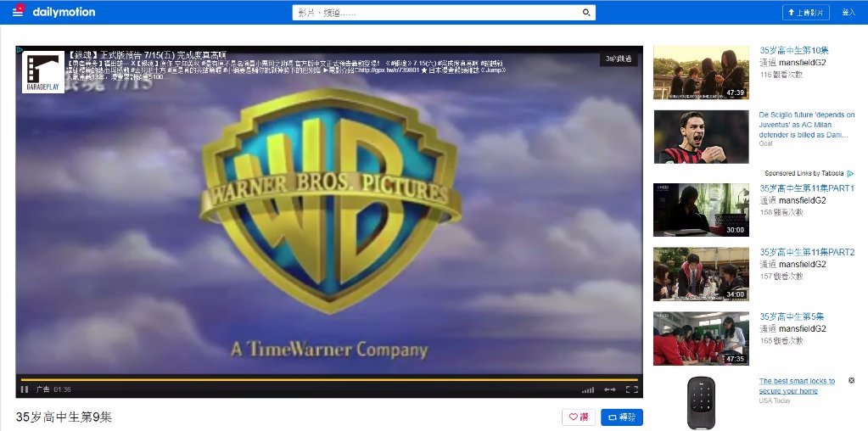Click the ad time 01:36 label
Screen dimensions: 868x431
63,389
